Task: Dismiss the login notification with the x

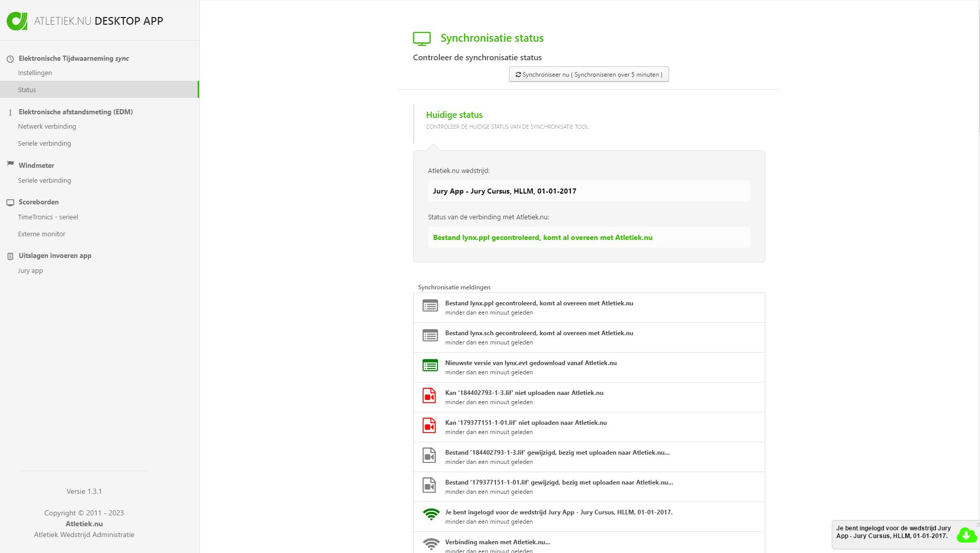Action: coord(977,523)
